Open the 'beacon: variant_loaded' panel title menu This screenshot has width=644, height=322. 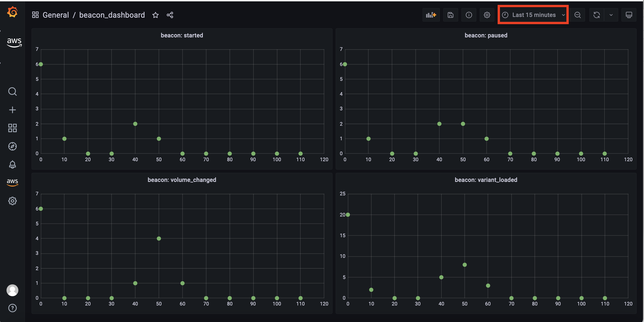[486, 180]
